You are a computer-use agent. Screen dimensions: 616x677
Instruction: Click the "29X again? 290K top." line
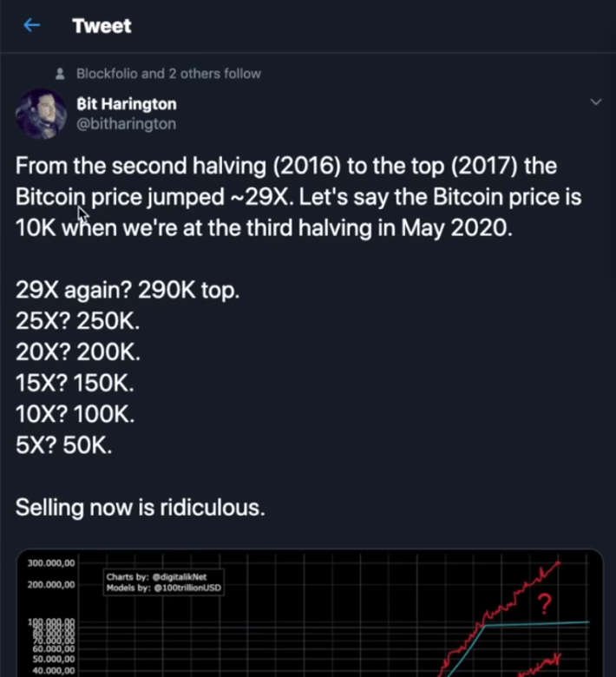128,290
